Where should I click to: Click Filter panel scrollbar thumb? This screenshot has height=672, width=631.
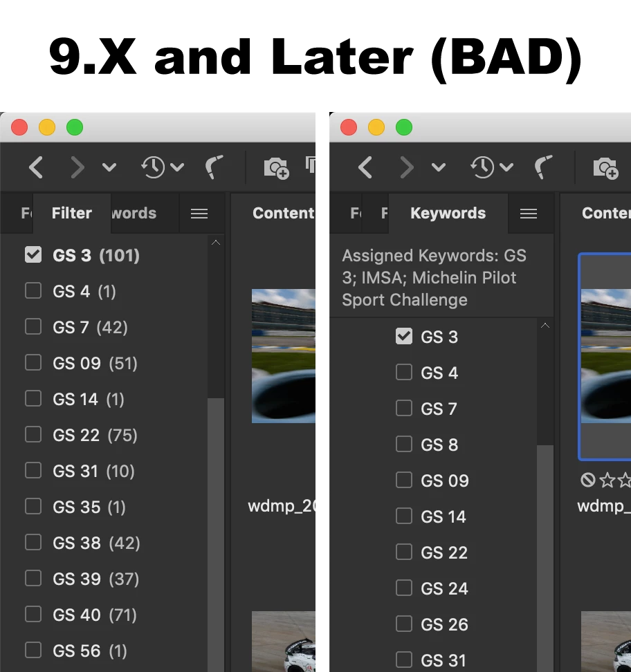(216, 535)
